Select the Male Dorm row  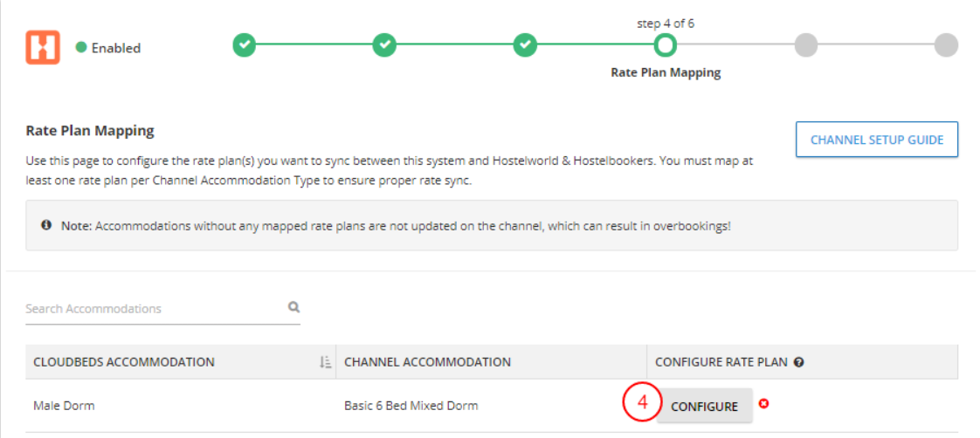coord(65,406)
